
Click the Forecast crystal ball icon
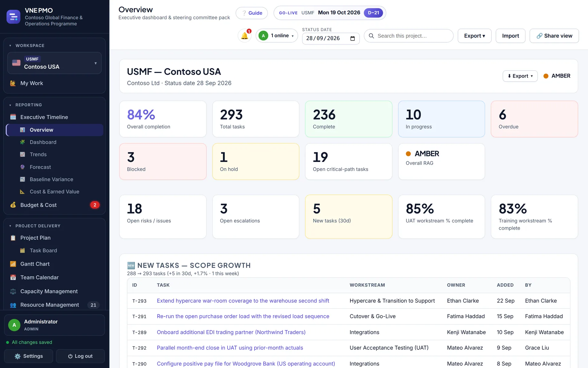(22, 167)
